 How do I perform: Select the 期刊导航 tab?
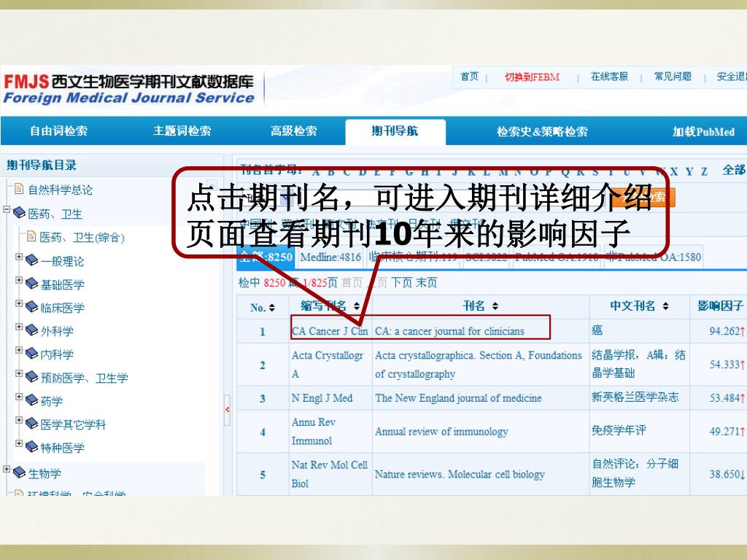395,131
